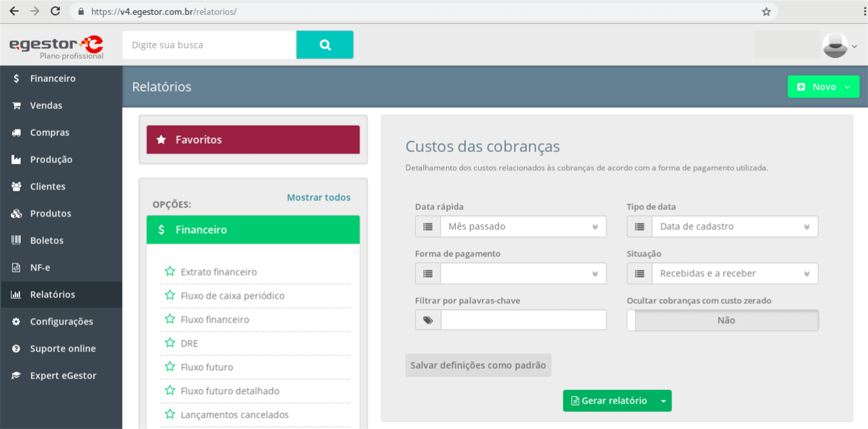Click the Favoritos red button
The image size is (868, 429).
253,140
